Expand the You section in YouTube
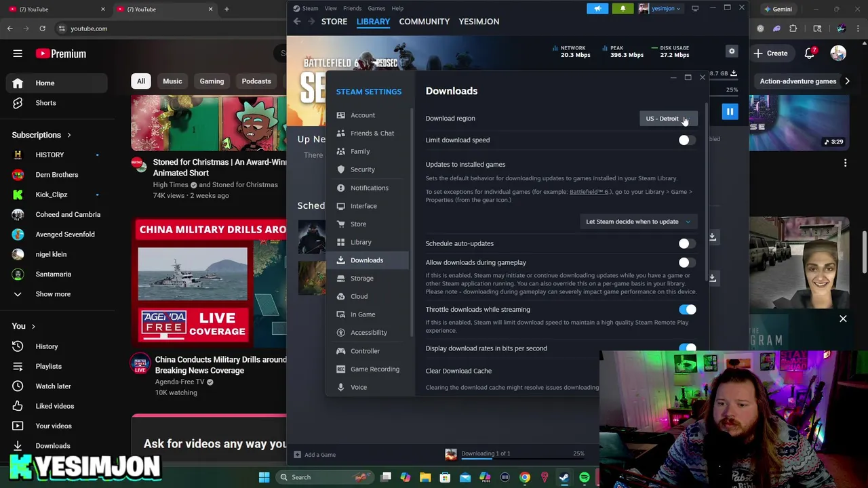The height and width of the screenshot is (488, 868). pyautogui.click(x=33, y=327)
